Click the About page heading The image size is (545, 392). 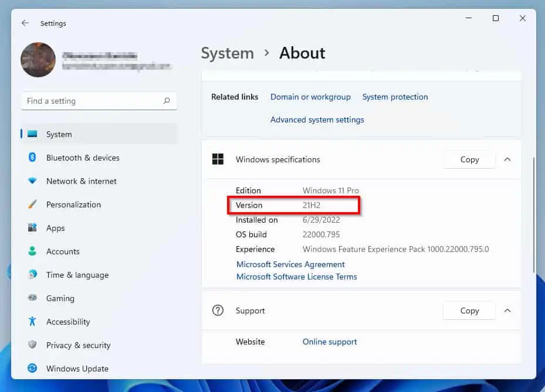302,53
